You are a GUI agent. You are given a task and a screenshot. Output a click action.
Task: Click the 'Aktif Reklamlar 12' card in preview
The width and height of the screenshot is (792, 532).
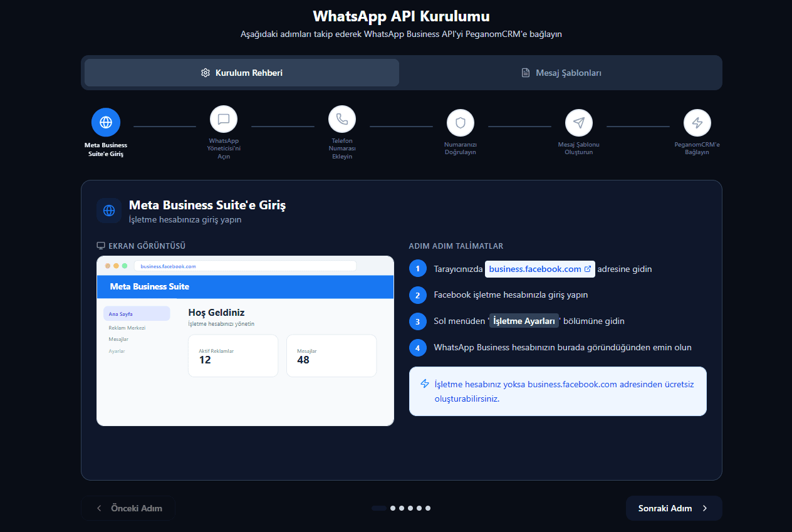point(233,356)
